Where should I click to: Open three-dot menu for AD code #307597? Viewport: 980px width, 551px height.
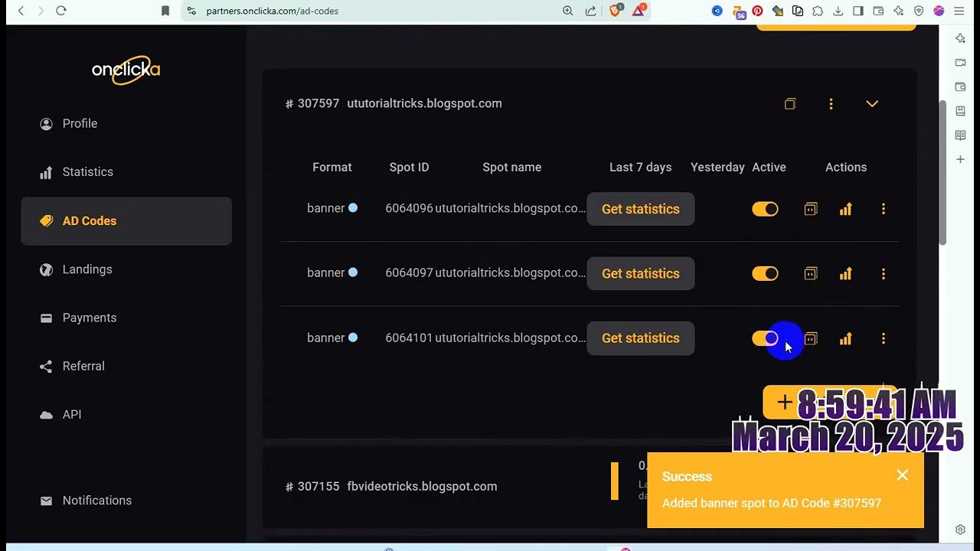831,103
